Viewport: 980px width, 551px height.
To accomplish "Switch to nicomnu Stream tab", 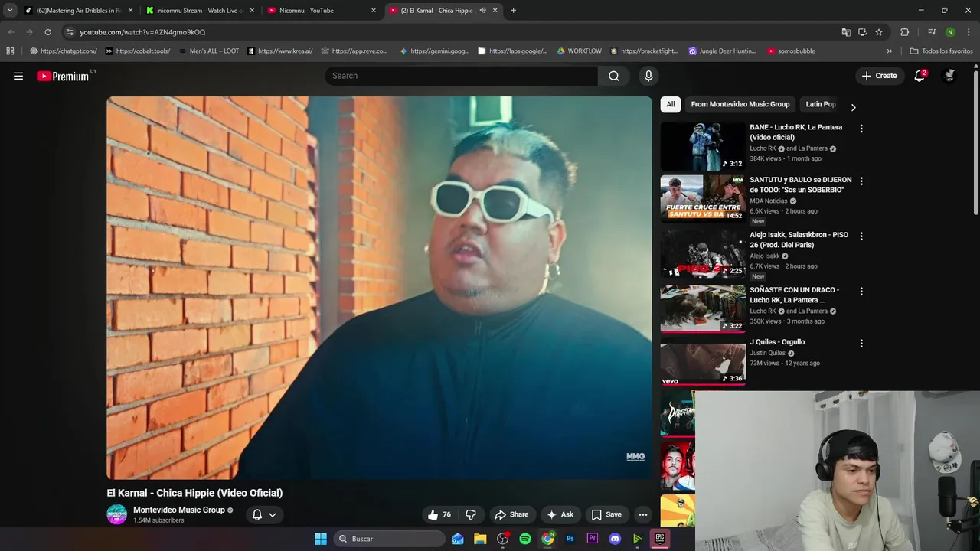I will [199, 11].
